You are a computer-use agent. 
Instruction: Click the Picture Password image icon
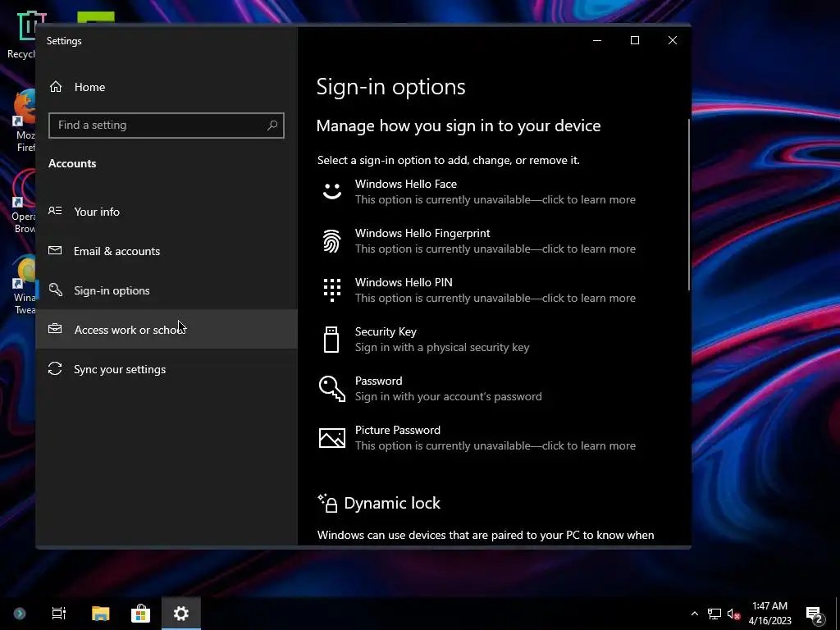332,438
